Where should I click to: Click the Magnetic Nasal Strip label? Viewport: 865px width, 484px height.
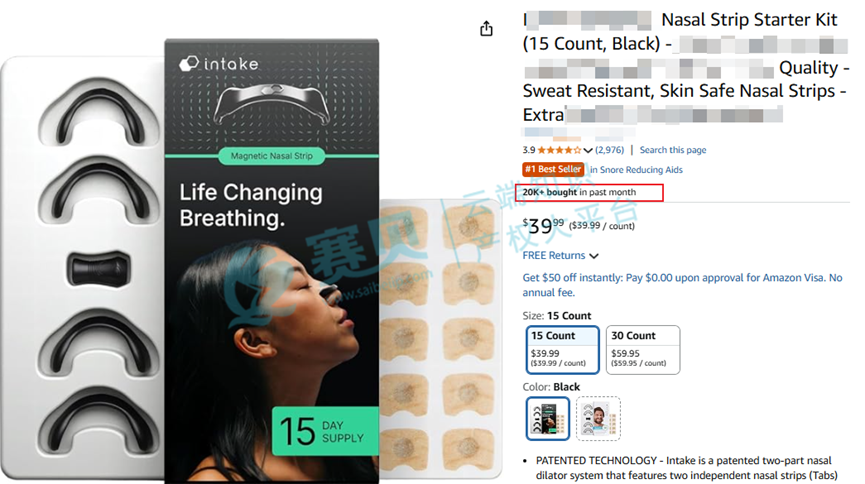click(x=271, y=156)
